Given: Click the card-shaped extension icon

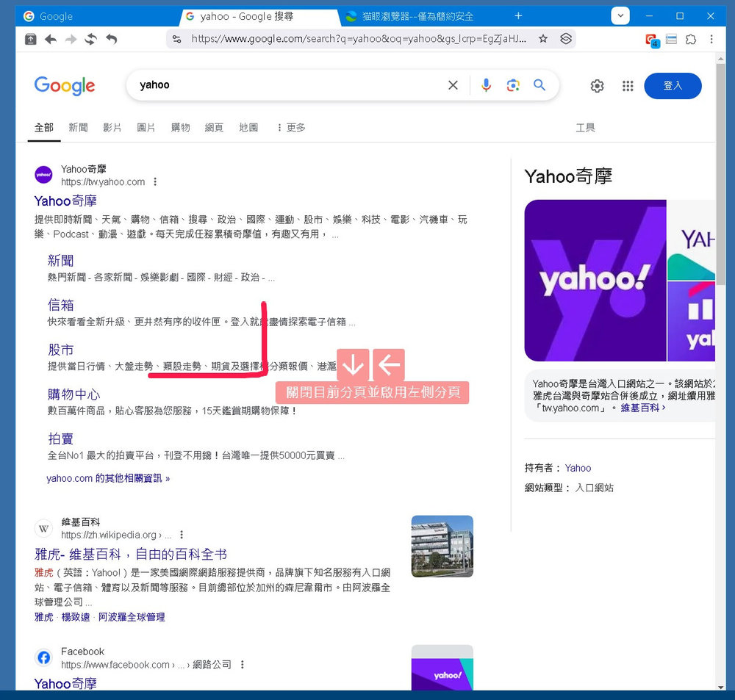Looking at the screenshot, I should coord(671,39).
